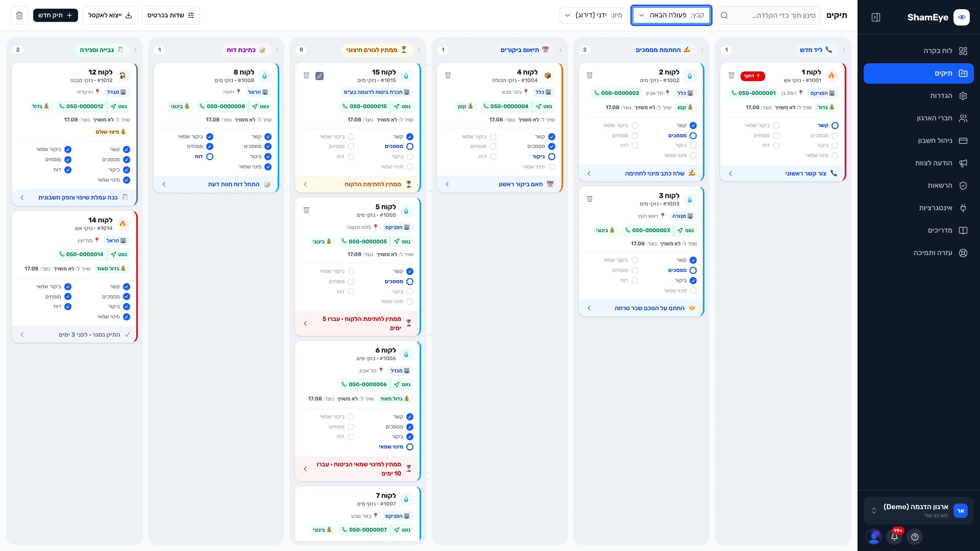Click the נווט navigate chip on לקוח 8
980x551 pixels.
260,106
